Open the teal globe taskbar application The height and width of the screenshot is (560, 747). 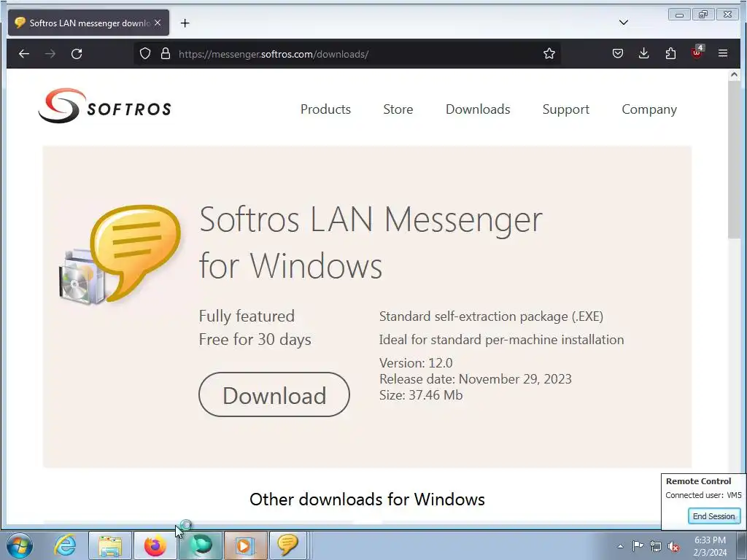coord(201,545)
